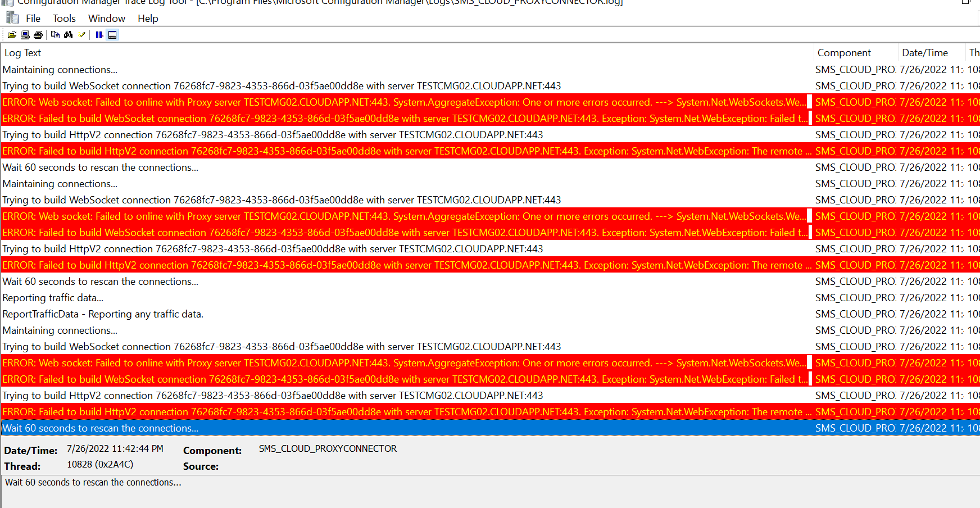
Task: Print the current log file
Action: pyautogui.click(x=38, y=34)
